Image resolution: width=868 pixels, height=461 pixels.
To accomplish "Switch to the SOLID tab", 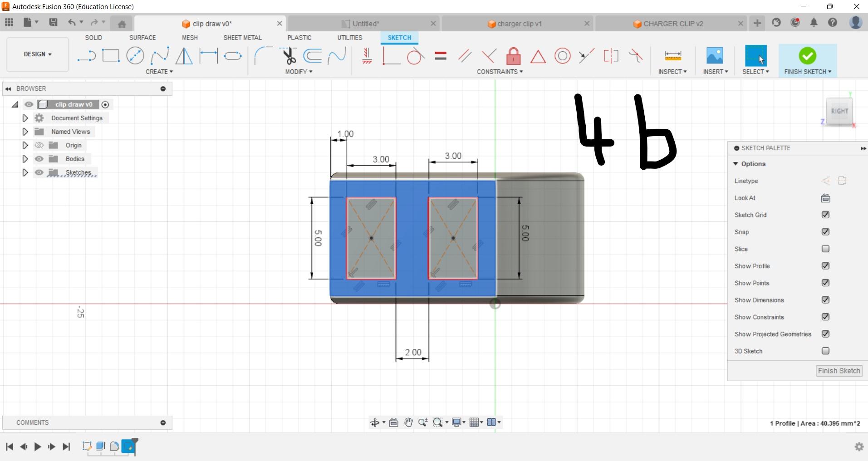I will (93, 38).
